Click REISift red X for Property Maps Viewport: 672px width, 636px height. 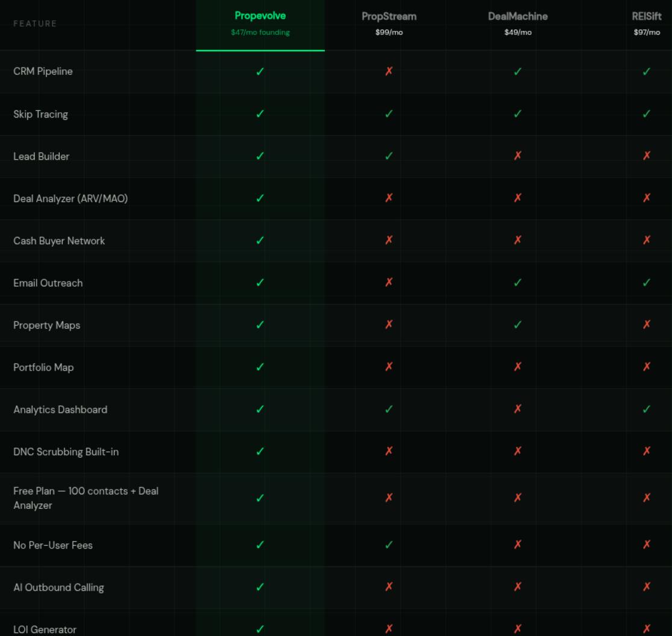647,324
